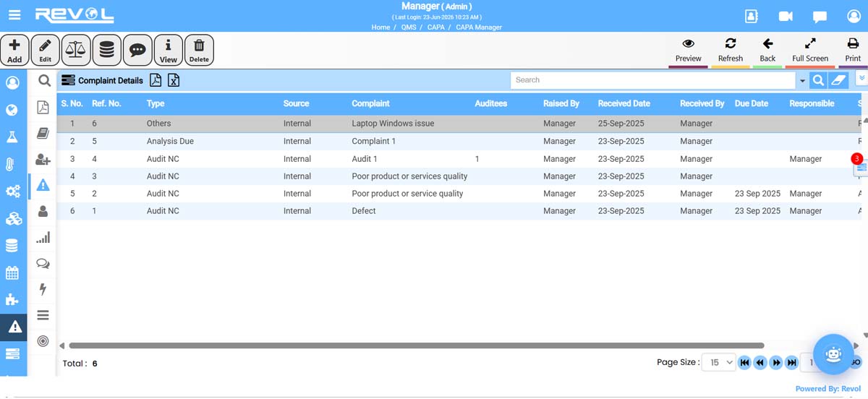This screenshot has width=868, height=399.
Task: Click the Add toolbar button
Action: click(x=14, y=51)
